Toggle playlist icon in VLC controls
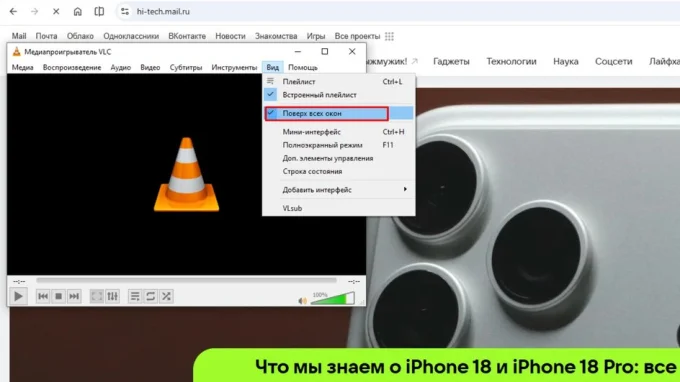This screenshot has width=680, height=382. click(135, 296)
